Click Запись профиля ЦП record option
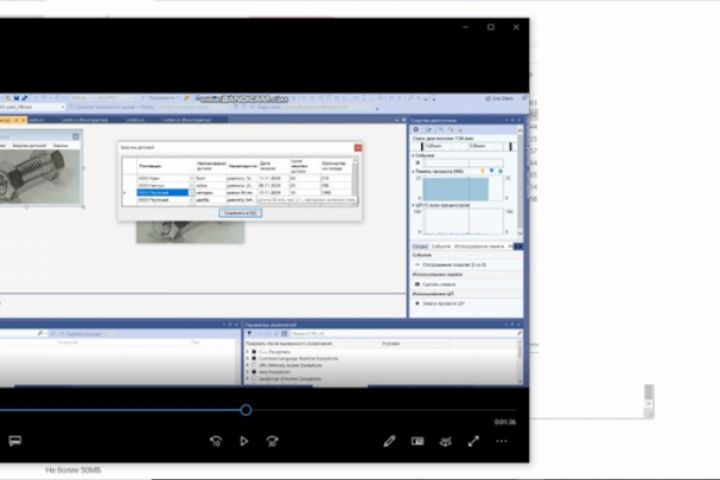720x480 pixels. tap(439, 304)
